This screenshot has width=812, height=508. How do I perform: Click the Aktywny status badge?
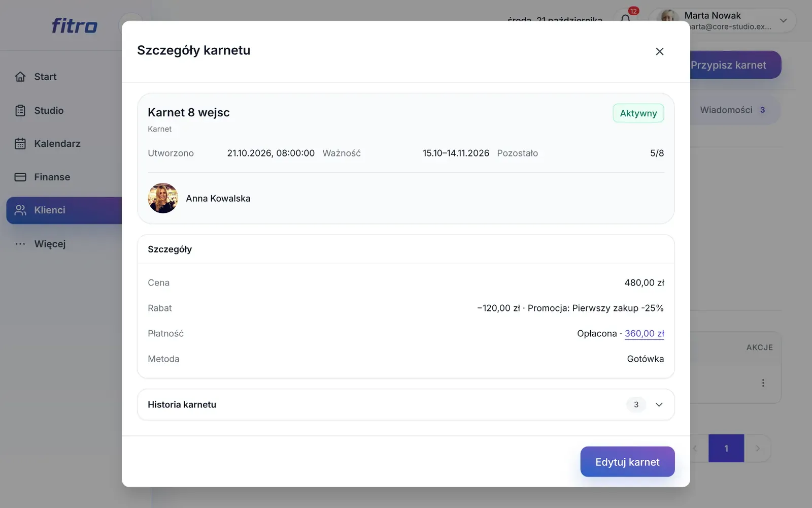[x=638, y=113]
